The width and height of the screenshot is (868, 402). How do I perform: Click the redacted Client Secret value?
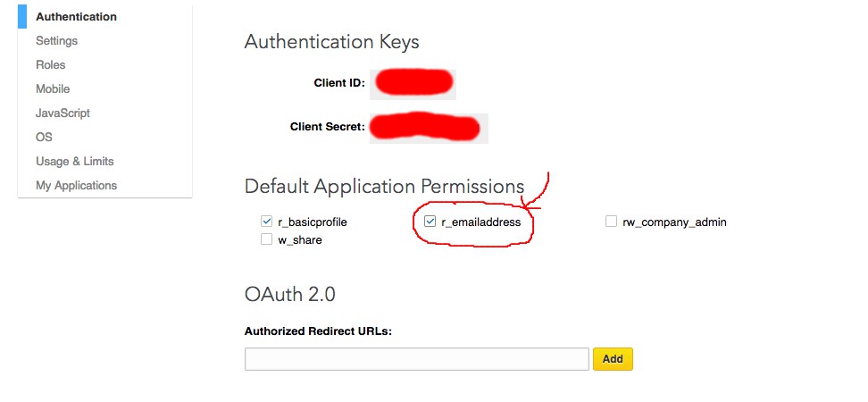[428, 127]
